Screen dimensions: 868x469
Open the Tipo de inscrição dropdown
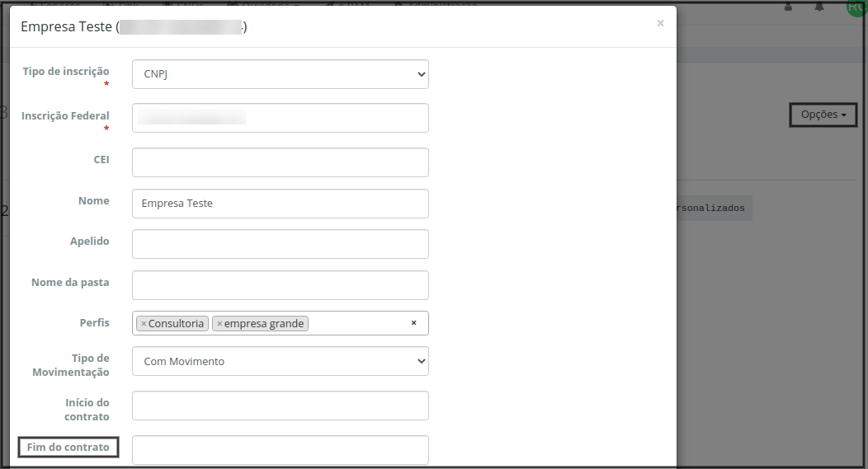click(x=281, y=74)
